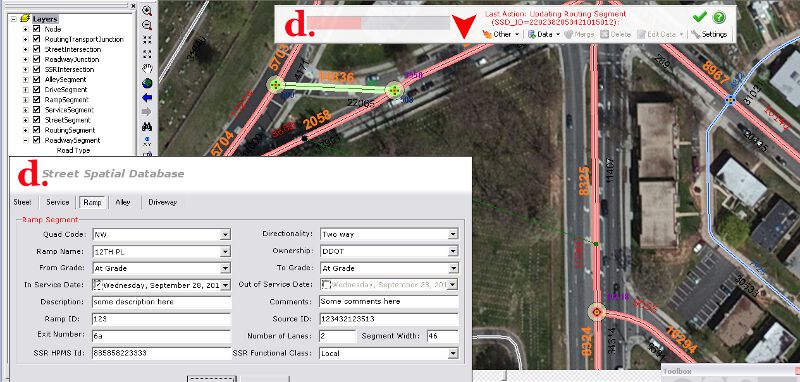Open the SSR Functional Class dropdown
The width and height of the screenshot is (800, 382).
pyautogui.click(x=453, y=353)
